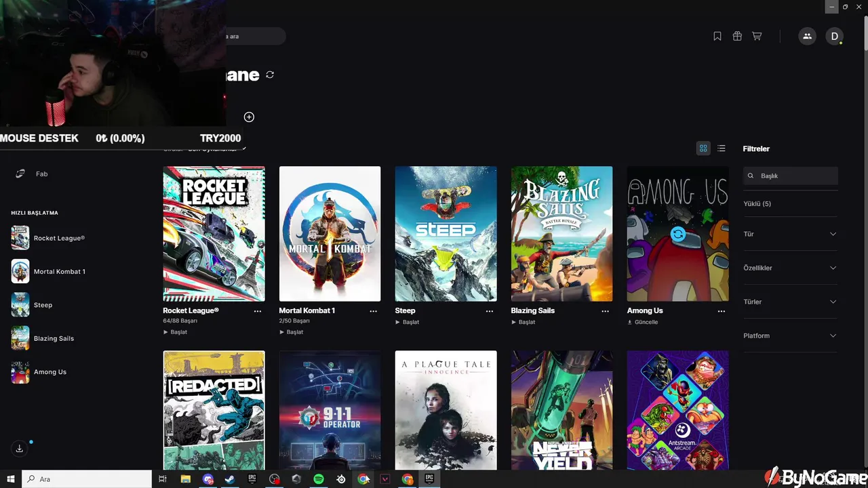The height and width of the screenshot is (488, 868).
Task: Open the shopping cart icon
Action: [x=757, y=37]
